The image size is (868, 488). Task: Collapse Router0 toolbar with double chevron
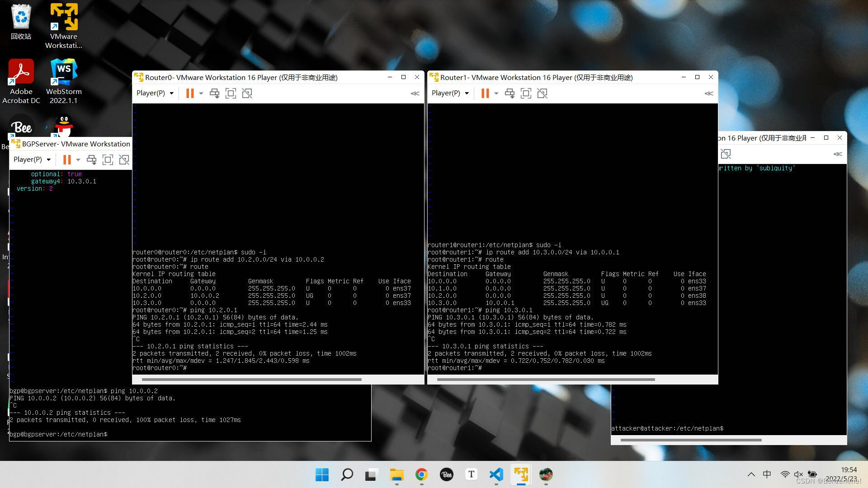pos(415,94)
